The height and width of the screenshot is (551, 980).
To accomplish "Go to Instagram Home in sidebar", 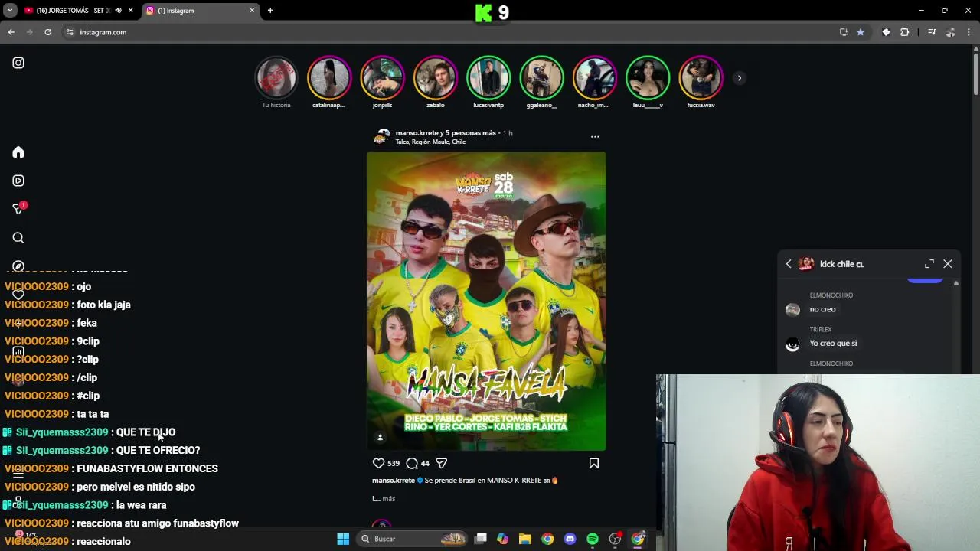I will pyautogui.click(x=18, y=152).
